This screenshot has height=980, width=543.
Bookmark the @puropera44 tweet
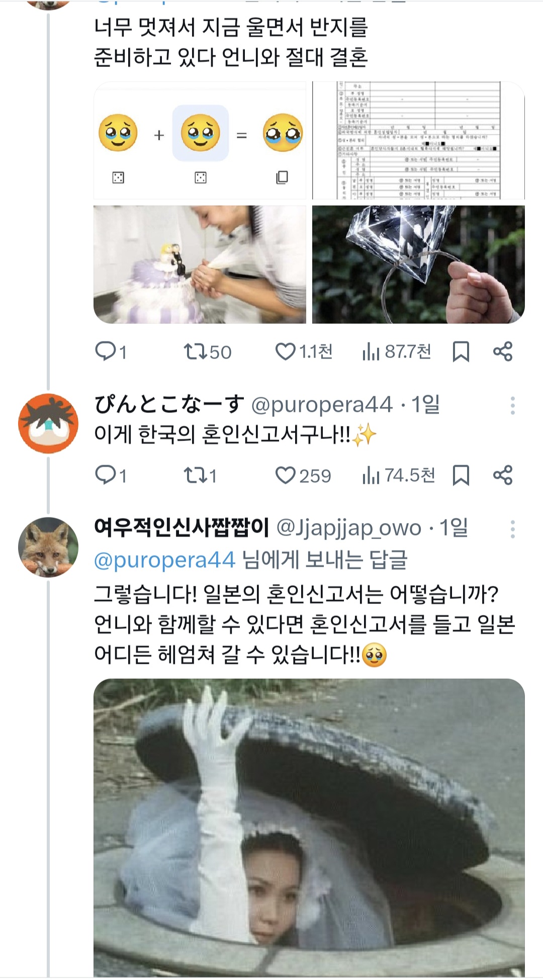coord(461,475)
